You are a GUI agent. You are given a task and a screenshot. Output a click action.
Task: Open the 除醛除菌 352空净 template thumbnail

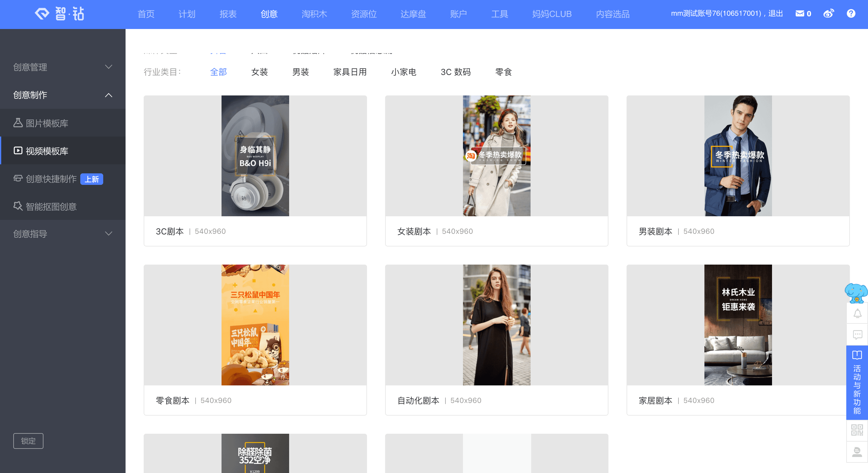[x=255, y=453]
